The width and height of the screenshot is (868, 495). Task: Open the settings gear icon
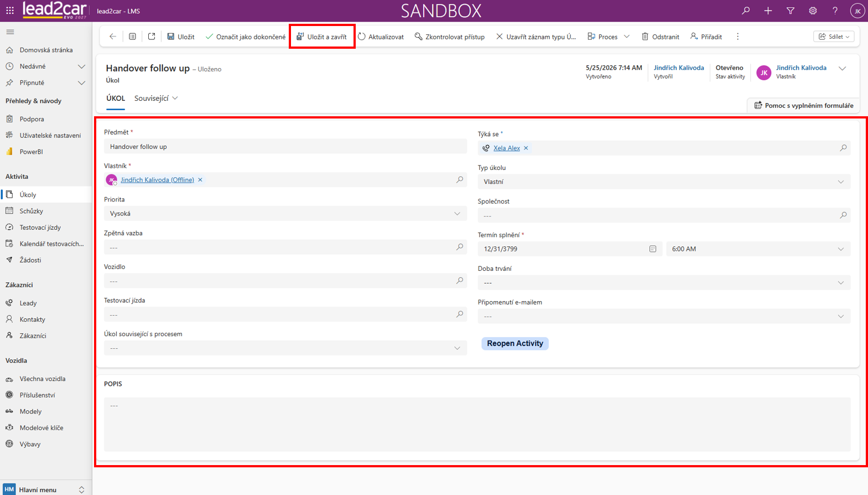pos(813,11)
